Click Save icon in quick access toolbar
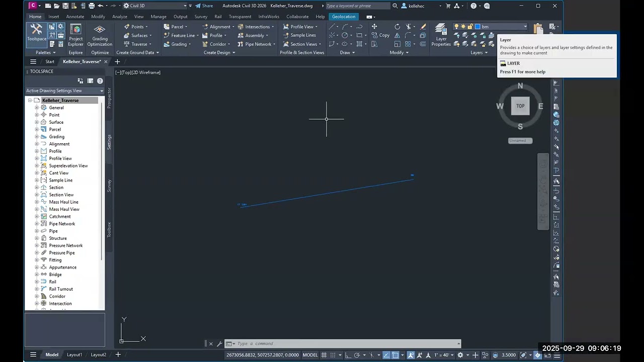The width and height of the screenshot is (644, 362). 65,6
